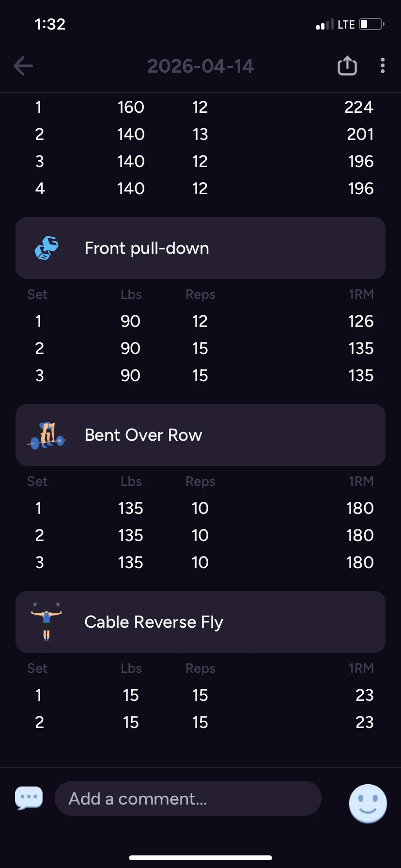The image size is (401, 868).
Task: Click the Add a comment field
Action: [188, 798]
